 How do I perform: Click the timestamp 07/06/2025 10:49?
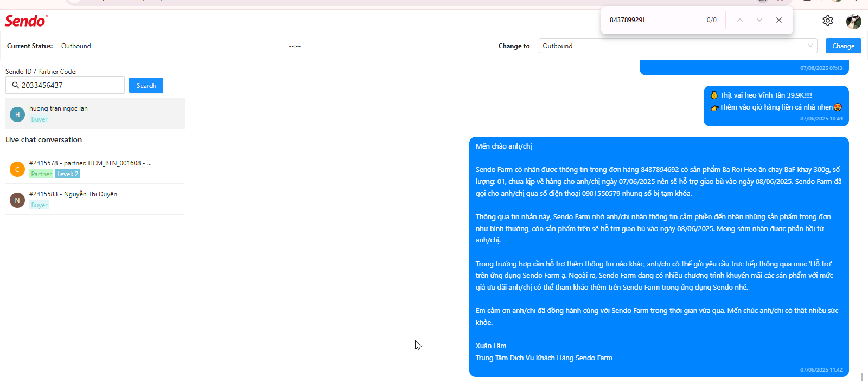[821, 119]
